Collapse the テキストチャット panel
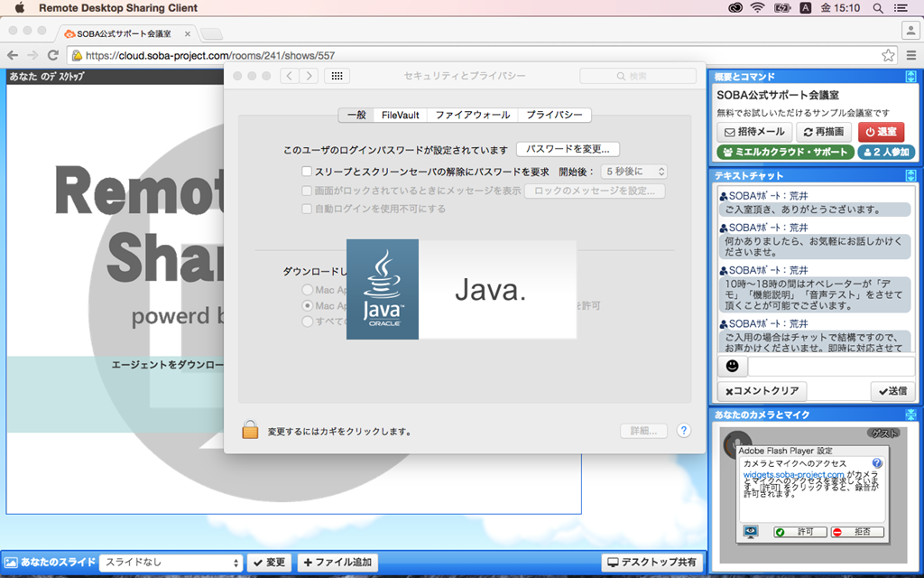924x578 pixels. coord(911,175)
